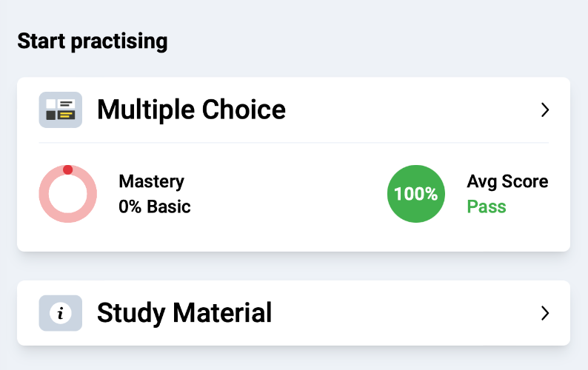Image resolution: width=588 pixels, height=370 pixels.
Task: Select the Multiple Choice title
Action: coord(191,110)
